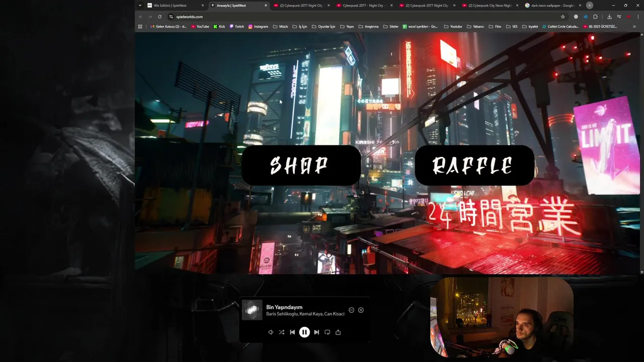Click the share icon in music player
This screenshot has height=362, width=644.
[x=338, y=332]
